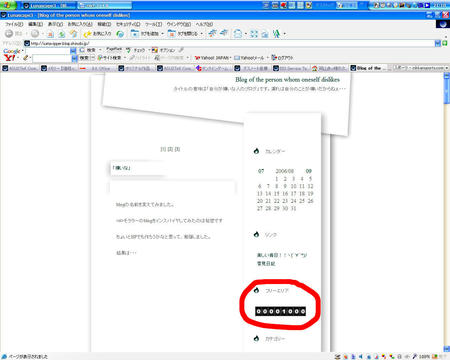Click calendar date 31
Image resolution: width=450 pixels, height=360 pixels.
click(x=293, y=208)
